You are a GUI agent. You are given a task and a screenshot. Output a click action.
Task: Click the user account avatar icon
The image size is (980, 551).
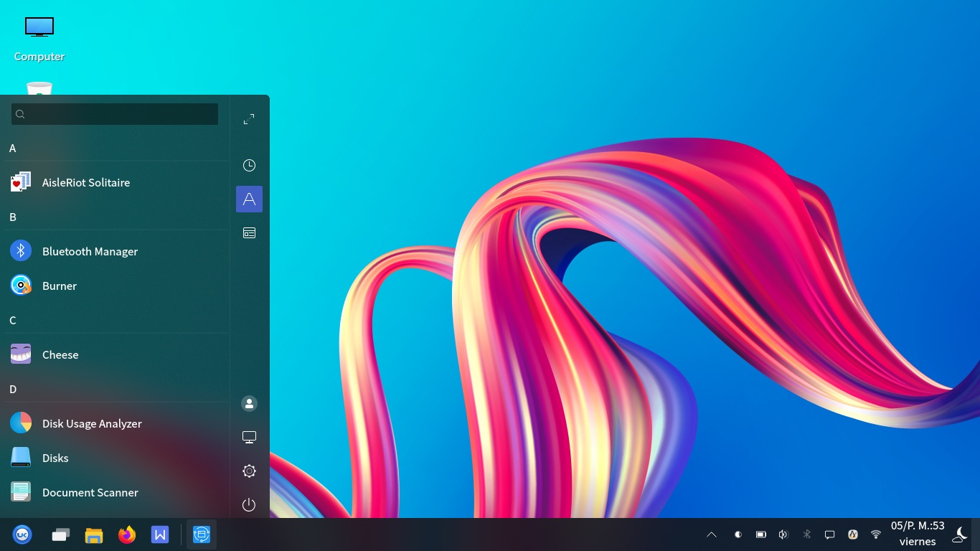click(x=249, y=403)
